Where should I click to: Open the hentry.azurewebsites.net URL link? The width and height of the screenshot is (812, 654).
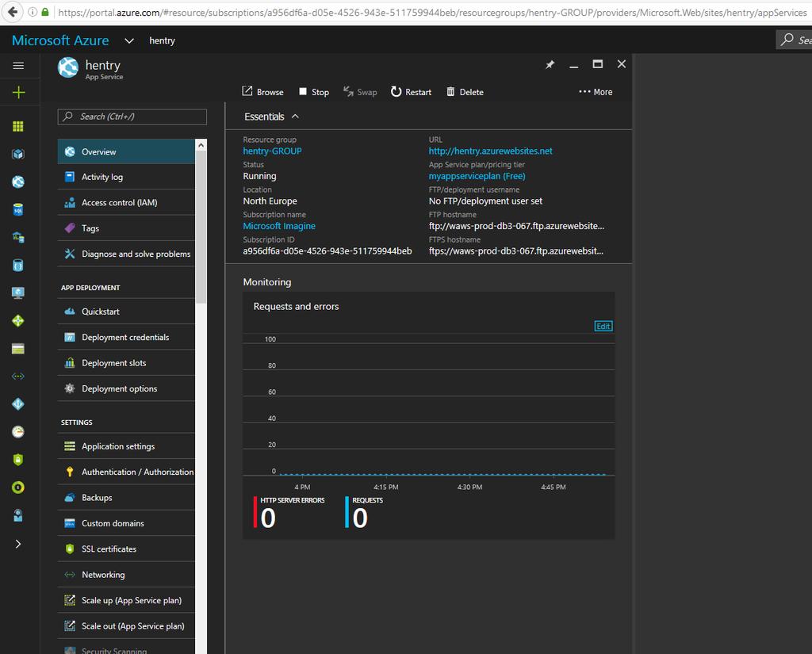click(x=490, y=151)
